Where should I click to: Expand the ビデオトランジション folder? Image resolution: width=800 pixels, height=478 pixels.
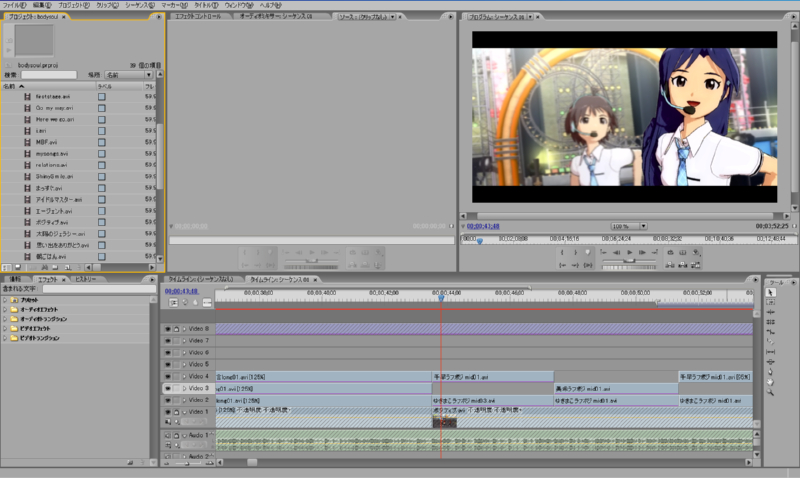click(5, 338)
